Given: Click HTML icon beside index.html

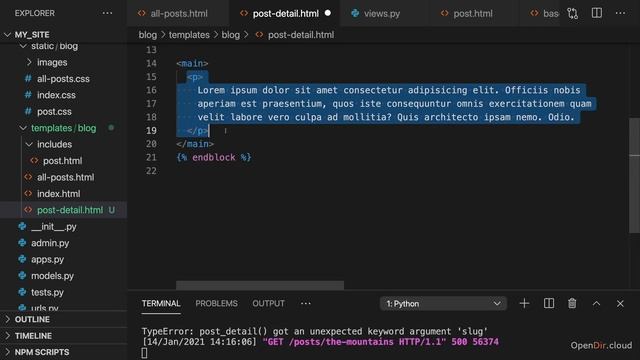Looking at the screenshot, I should 28,193.
